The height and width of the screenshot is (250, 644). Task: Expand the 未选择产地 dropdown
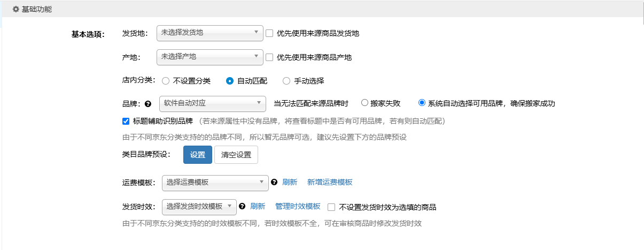[x=210, y=57]
